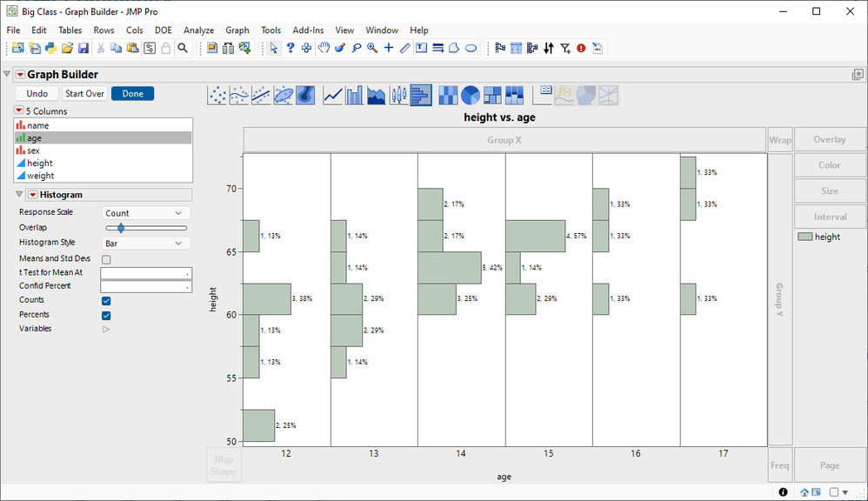Image resolution: width=868 pixels, height=501 pixels.
Task: Pick the Heatmap element icon
Action: (448, 95)
